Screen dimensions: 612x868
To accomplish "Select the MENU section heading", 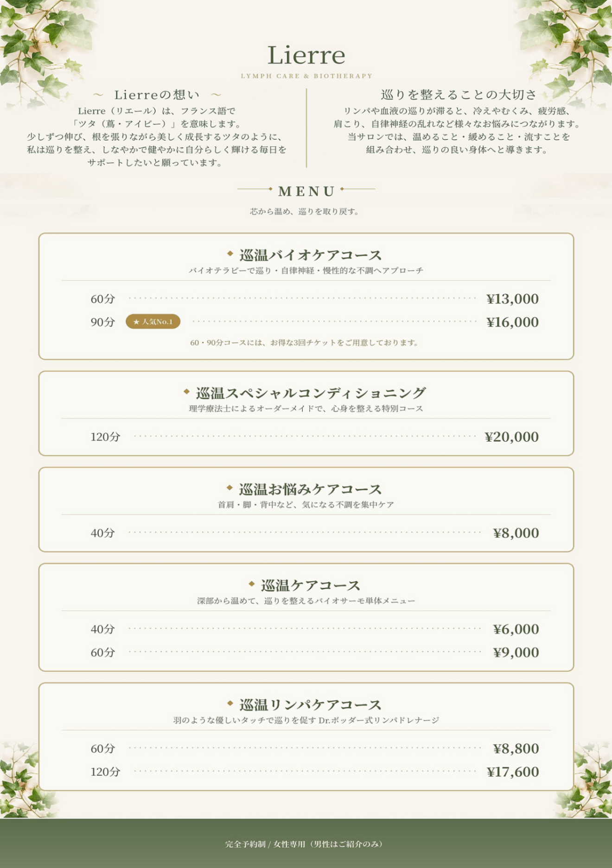I will [306, 191].
